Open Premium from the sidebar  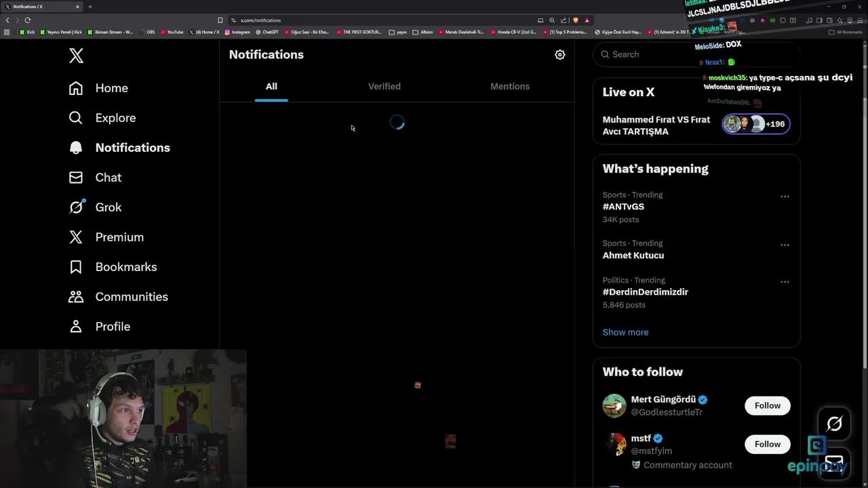point(106,237)
